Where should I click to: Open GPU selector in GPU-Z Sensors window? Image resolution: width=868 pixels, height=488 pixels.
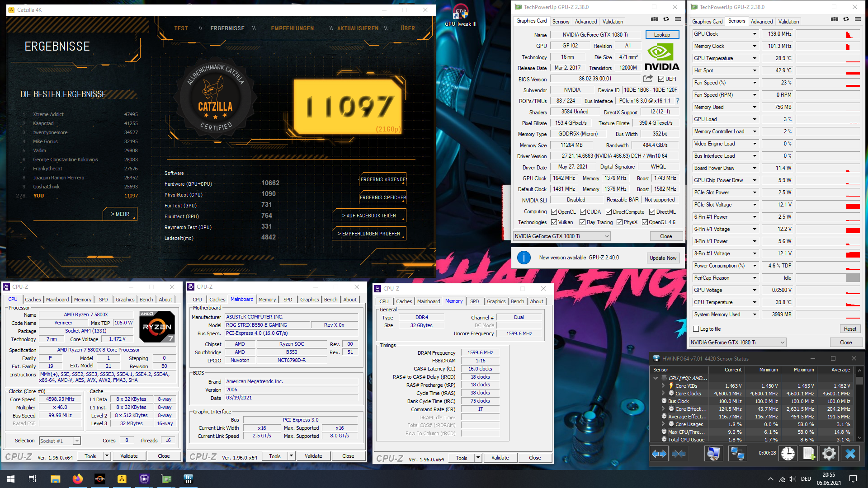click(x=738, y=343)
